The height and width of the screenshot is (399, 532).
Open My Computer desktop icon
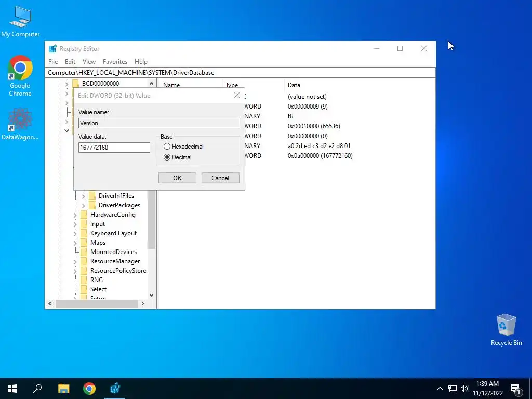[x=20, y=21]
